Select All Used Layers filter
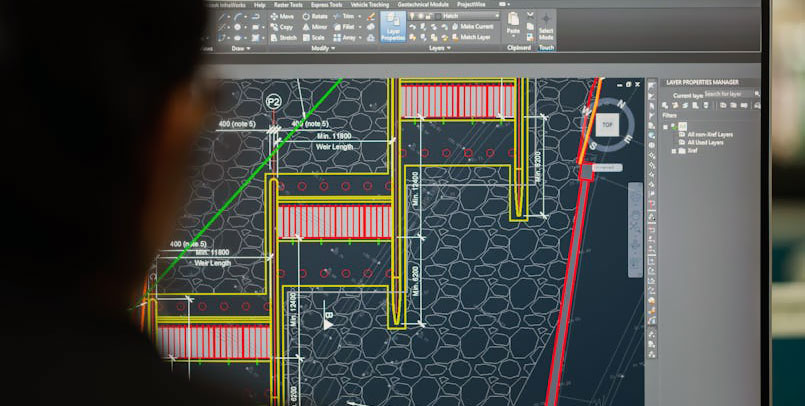 707,142
